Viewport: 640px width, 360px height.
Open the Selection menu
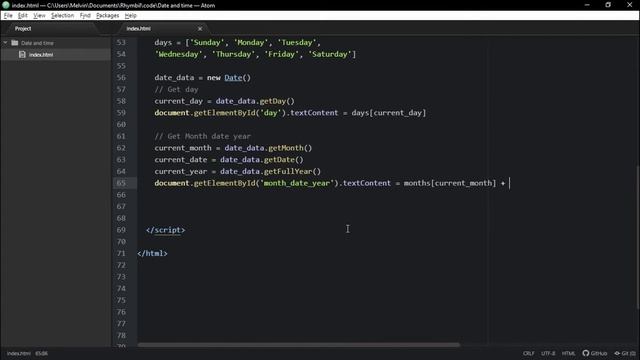coord(62,16)
